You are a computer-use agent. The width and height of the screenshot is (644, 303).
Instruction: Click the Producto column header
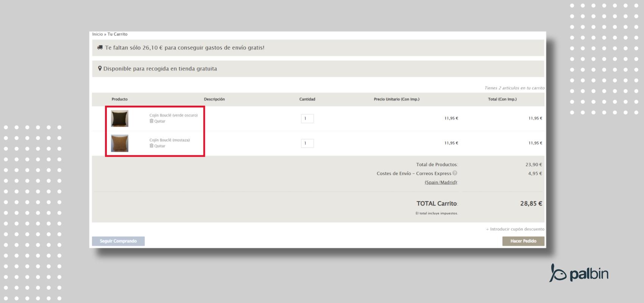tap(120, 99)
